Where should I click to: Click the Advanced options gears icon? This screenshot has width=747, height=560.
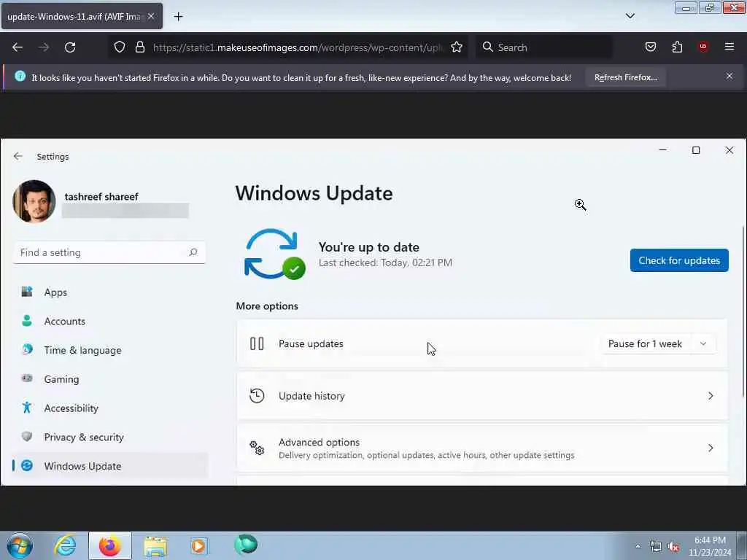click(257, 448)
